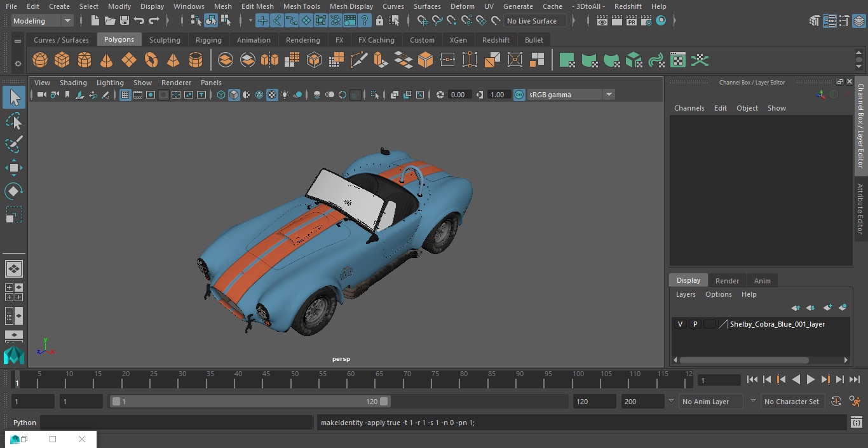
Task: Open animation preferences running figure icon
Action: coord(855,402)
